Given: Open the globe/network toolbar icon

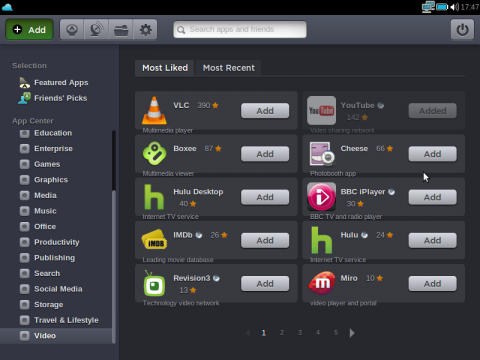Looking at the screenshot, I should pyautogui.click(x=96, y=30).
